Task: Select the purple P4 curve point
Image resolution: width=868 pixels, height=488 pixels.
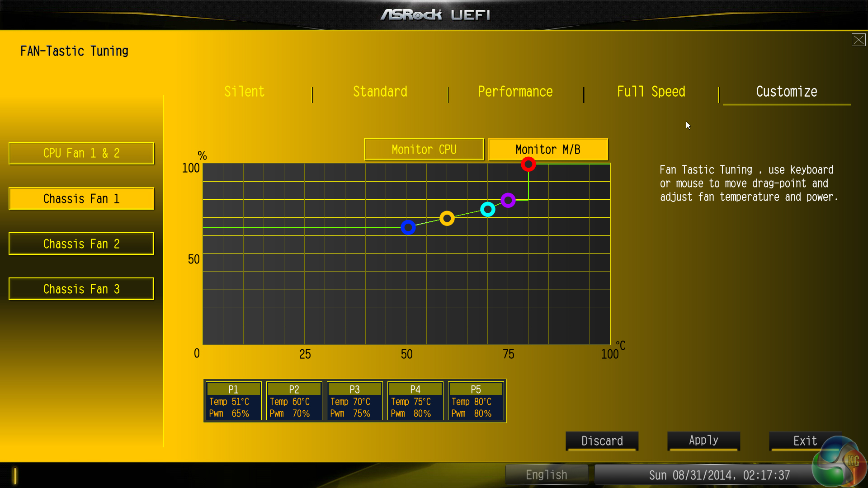Action: point(508,200)
